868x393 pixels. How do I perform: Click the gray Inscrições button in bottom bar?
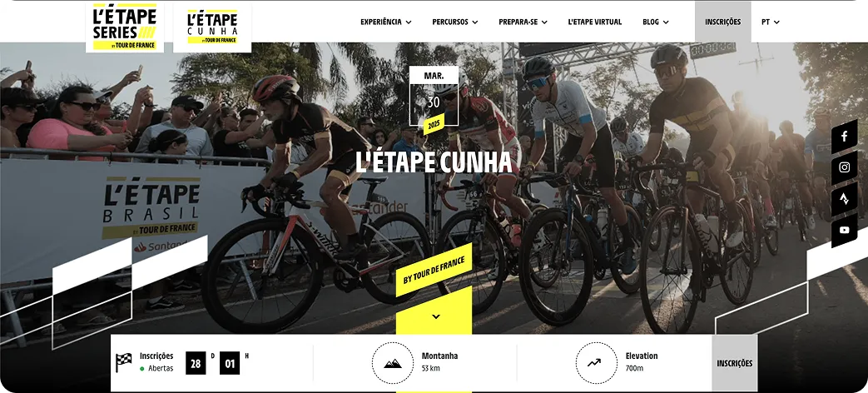(735, 363)
